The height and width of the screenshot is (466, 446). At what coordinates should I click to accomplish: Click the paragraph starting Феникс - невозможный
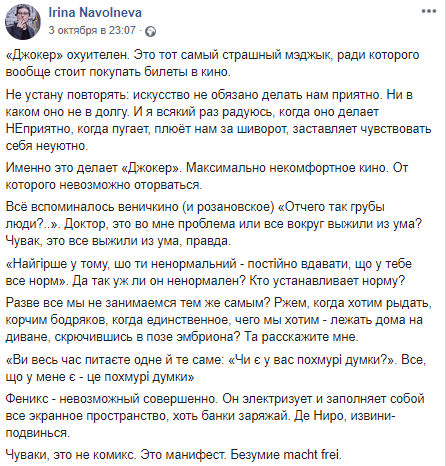click(x=215, y=416)
